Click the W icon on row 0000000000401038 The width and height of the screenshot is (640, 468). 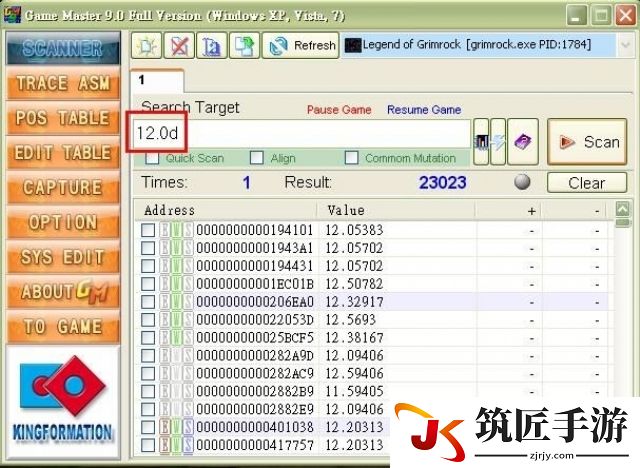pos(176,427)
